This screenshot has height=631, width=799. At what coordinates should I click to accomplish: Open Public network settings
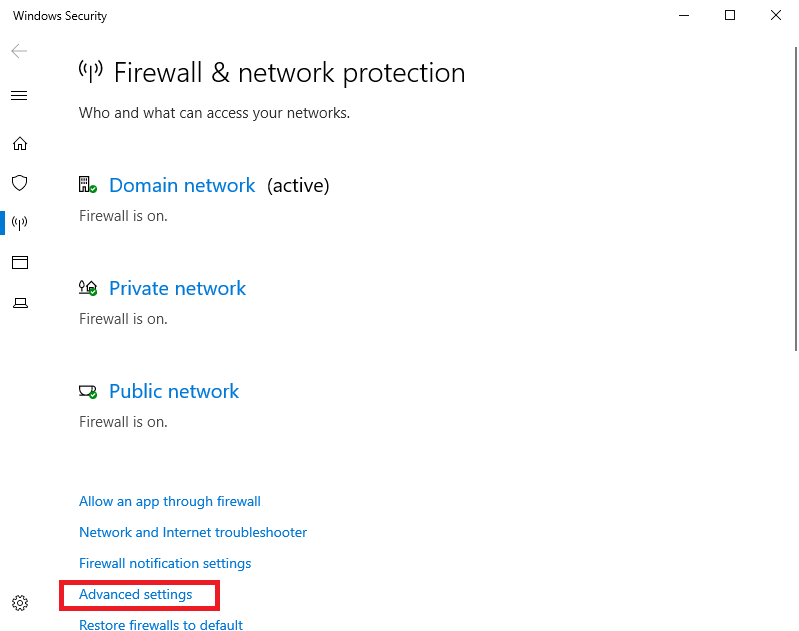(174, 391)
